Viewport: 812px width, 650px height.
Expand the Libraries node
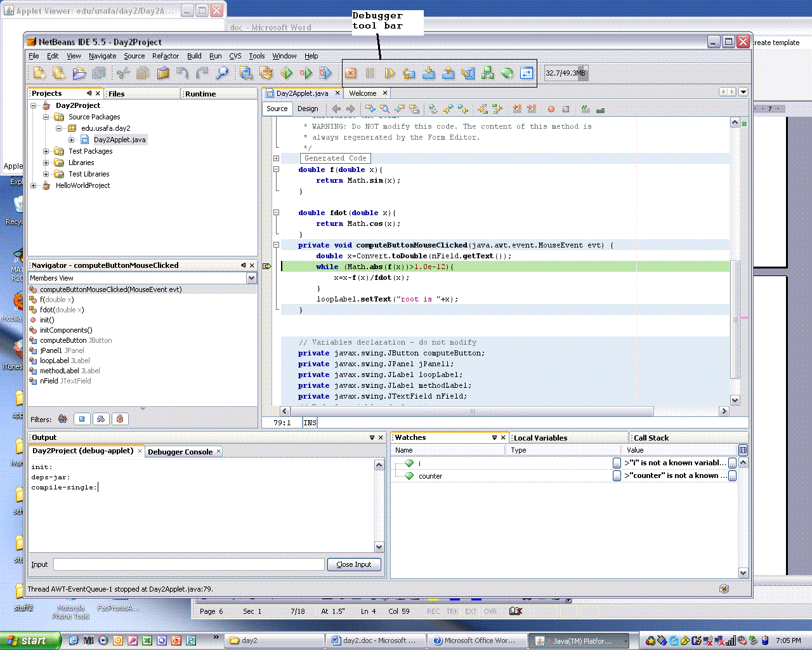(46, 162)
